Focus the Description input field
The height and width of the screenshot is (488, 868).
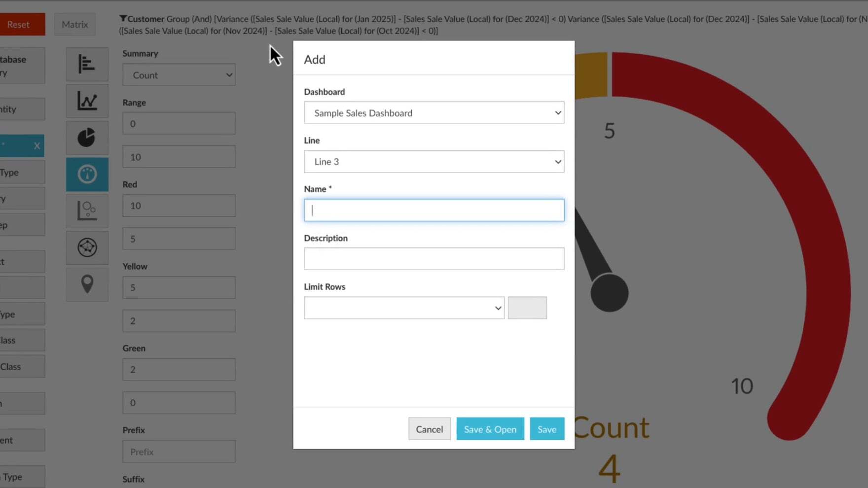[x=434, y=259]
